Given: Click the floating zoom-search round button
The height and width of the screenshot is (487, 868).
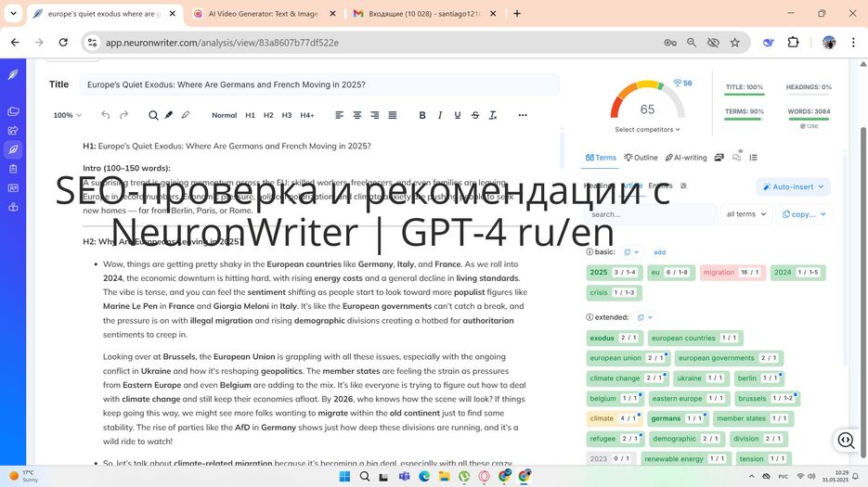Looking at the screenshot, I should [846, 440].
